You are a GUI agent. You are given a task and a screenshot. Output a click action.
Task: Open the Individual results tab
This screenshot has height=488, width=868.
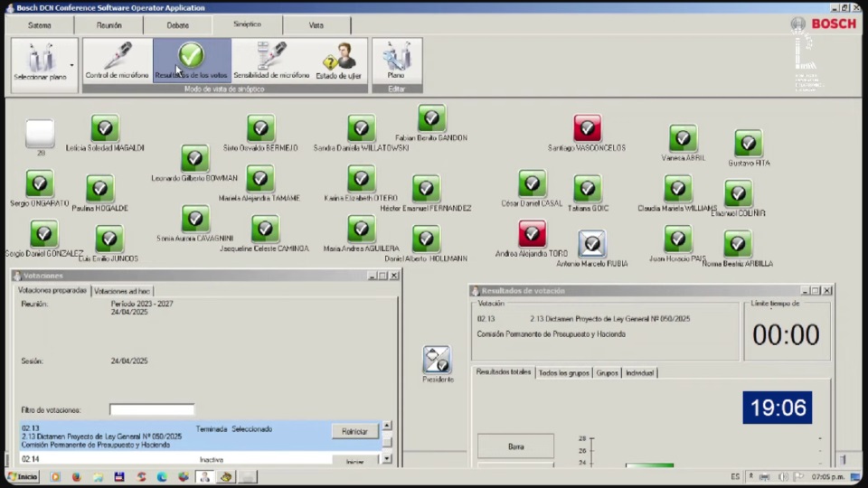639,373
